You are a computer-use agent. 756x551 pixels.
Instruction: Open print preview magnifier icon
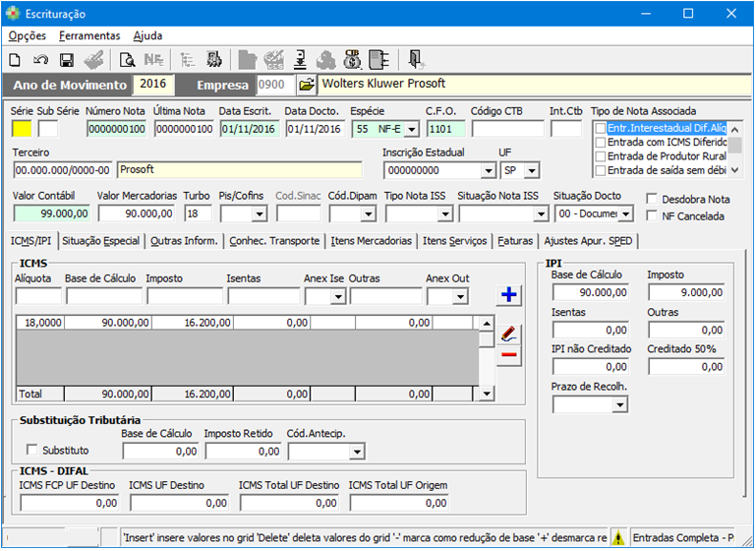pos(127,59)
